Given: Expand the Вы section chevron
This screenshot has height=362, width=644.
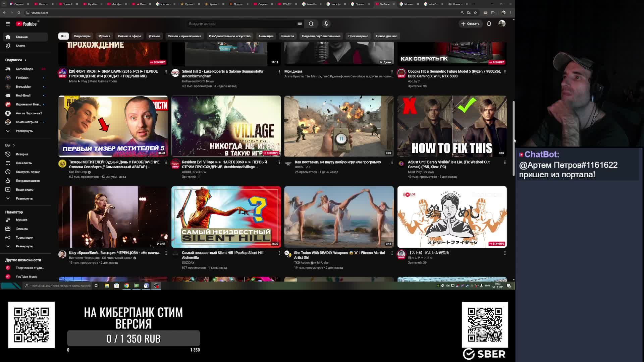Looking at the screenshot, I should 14,145.
